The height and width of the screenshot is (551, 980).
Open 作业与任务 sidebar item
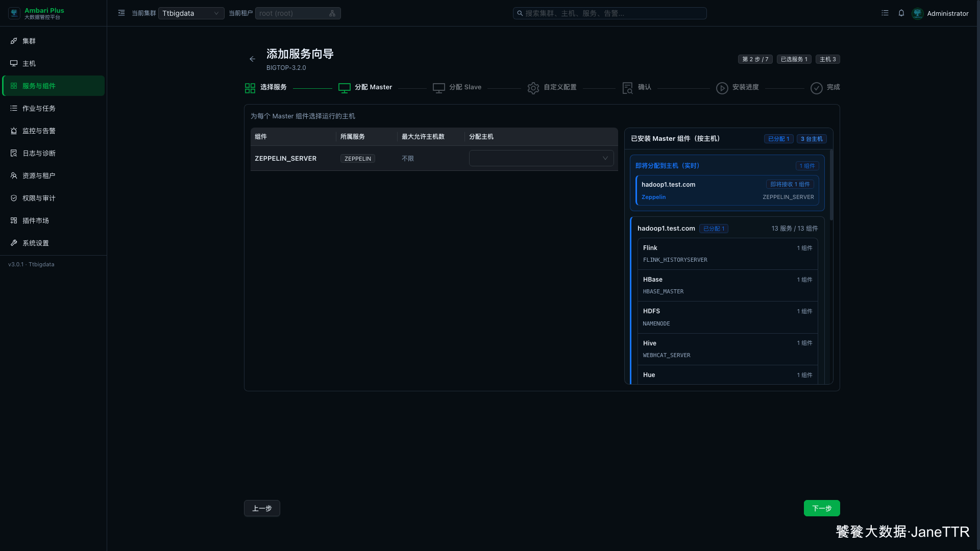[x=54, y=108]
